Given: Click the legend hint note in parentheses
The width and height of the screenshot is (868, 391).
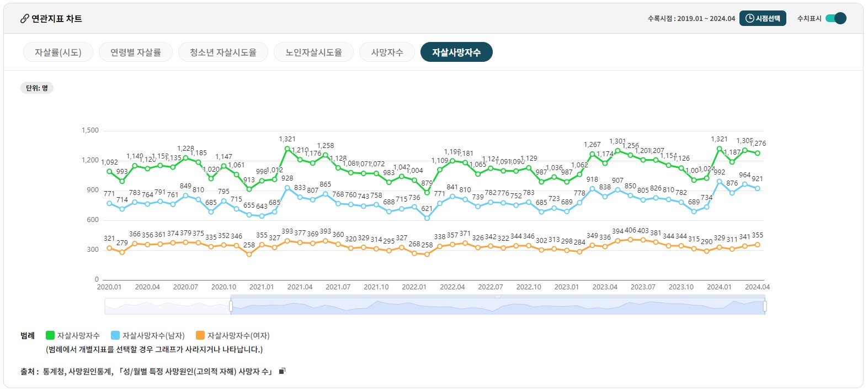Looking at the screenshot, I should (155, 350).
